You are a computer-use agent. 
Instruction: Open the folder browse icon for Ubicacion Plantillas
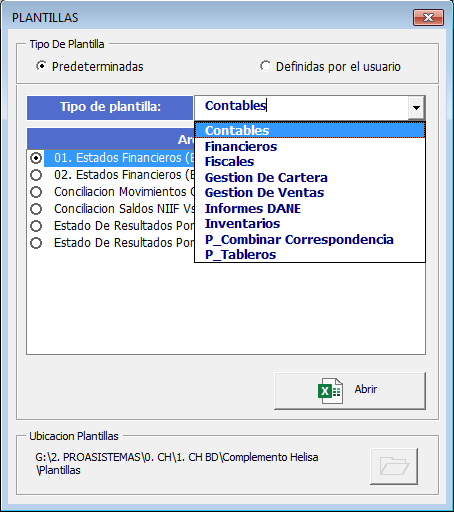click(394, 466)
